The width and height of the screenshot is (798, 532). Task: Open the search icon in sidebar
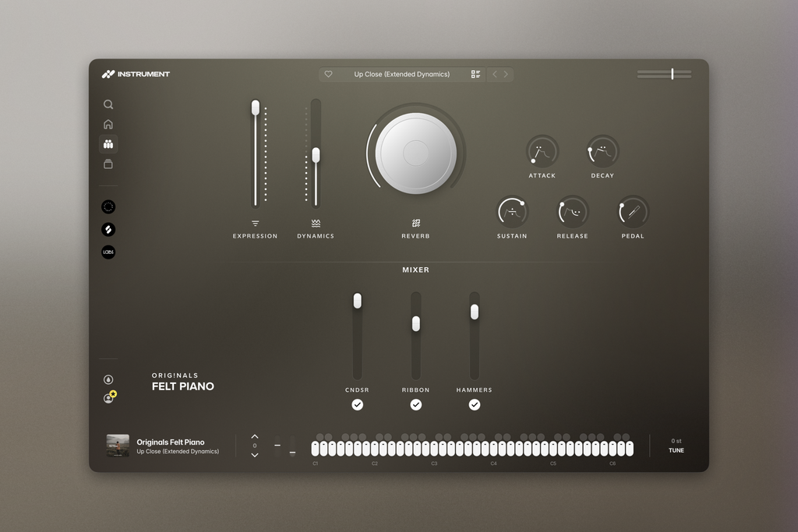(108, 104)
